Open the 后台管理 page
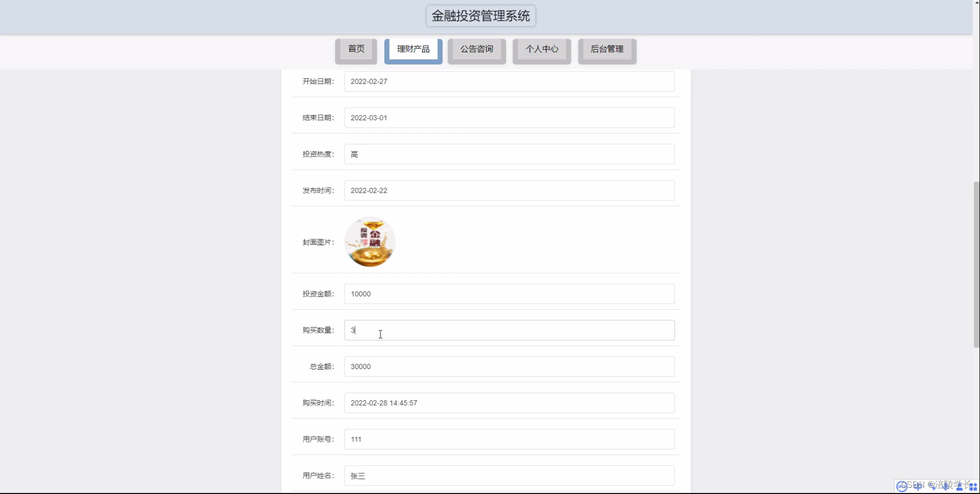This screenshot has height=494, width=980. [607, 49]
